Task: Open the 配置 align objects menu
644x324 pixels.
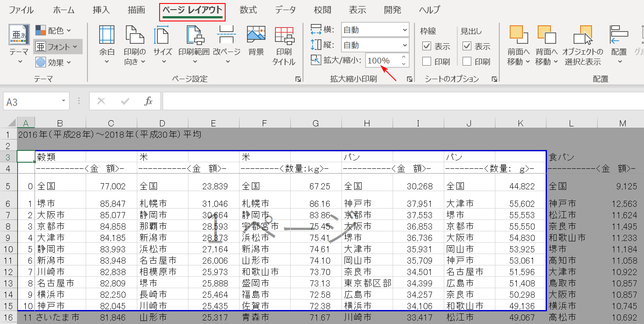Action: [x=619, y=45]
